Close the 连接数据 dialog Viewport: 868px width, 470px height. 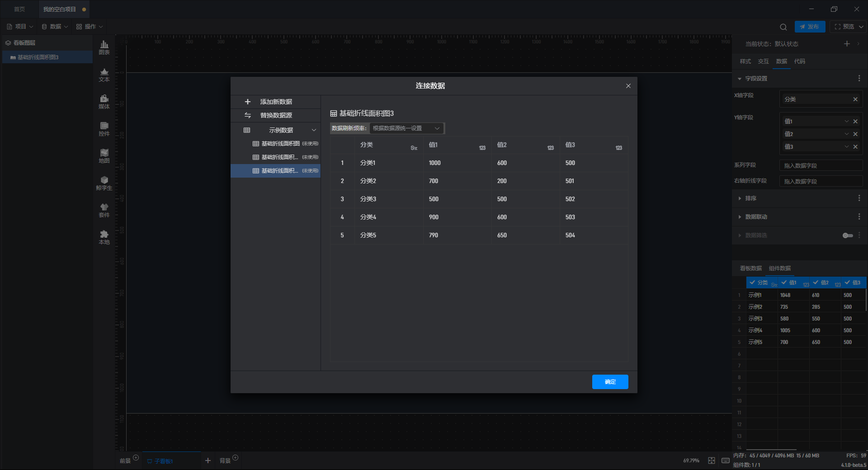click(628, 86)
